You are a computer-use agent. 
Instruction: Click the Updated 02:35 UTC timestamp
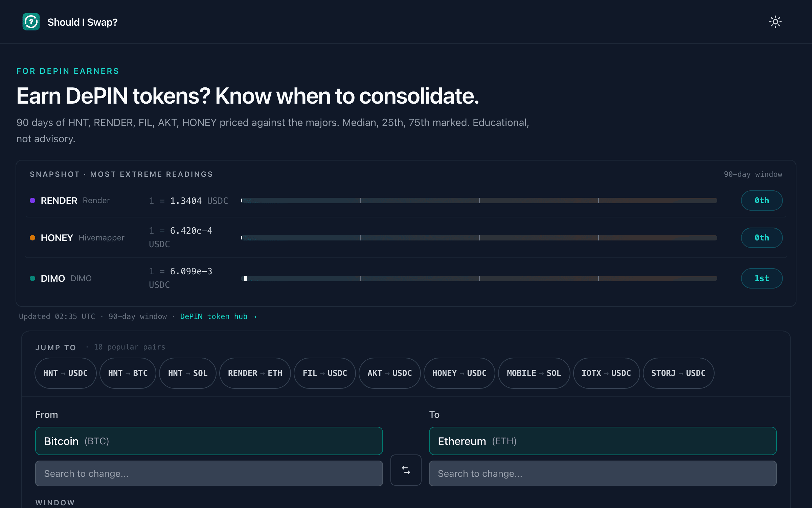(x=57, y=317)
